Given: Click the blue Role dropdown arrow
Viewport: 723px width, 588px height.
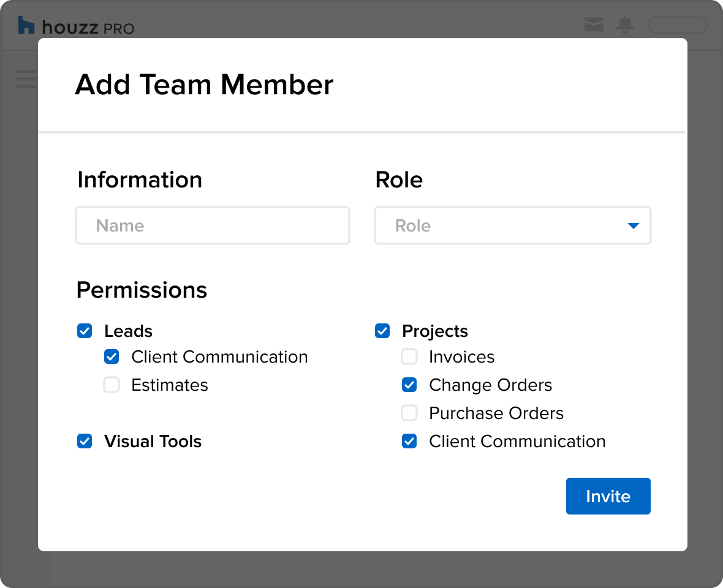Looking at the screenshot, I should pyautogui.click(x=634, y=226).
